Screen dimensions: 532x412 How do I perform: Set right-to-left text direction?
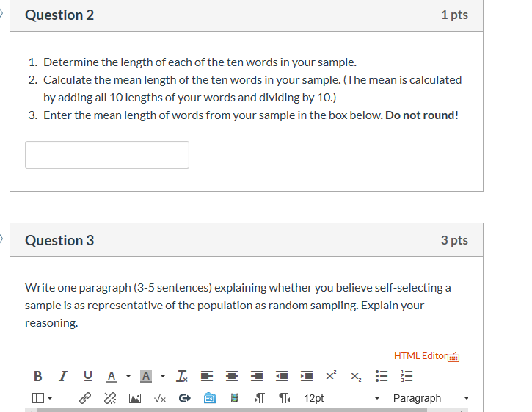click(284, 398)
